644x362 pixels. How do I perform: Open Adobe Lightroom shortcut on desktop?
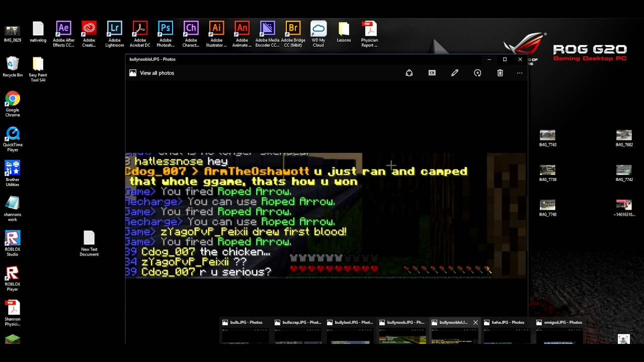click(115, 34)
